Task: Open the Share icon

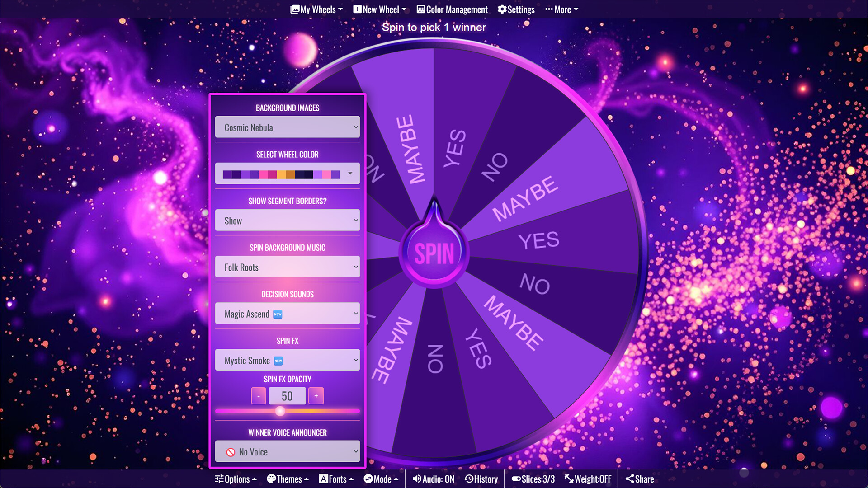Action: coord(630,479)
